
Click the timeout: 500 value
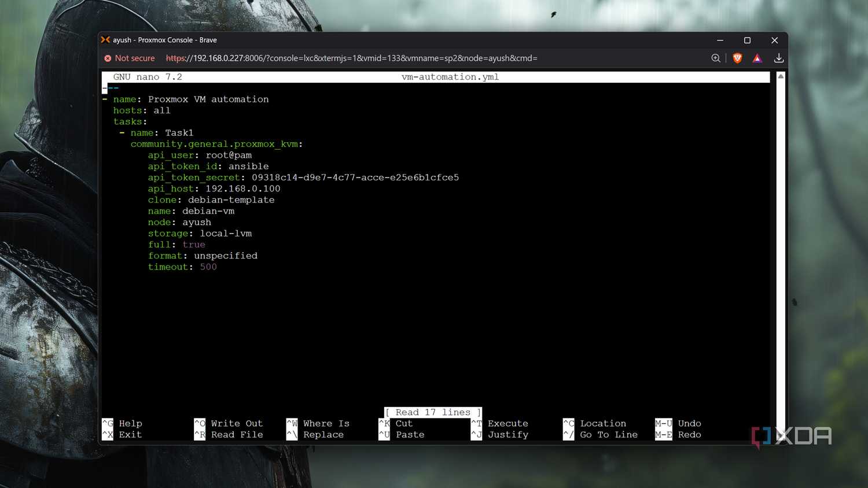(208, 267)
